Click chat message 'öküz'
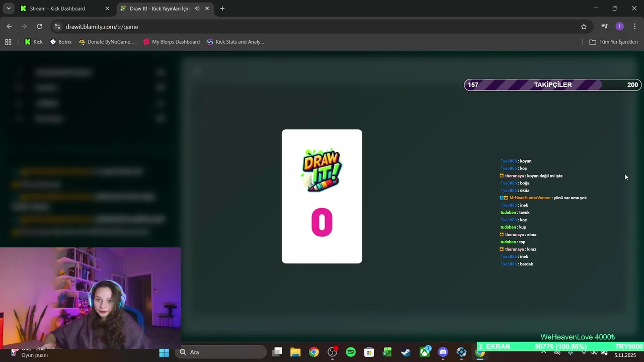644x362 pixels. (525, 191)
